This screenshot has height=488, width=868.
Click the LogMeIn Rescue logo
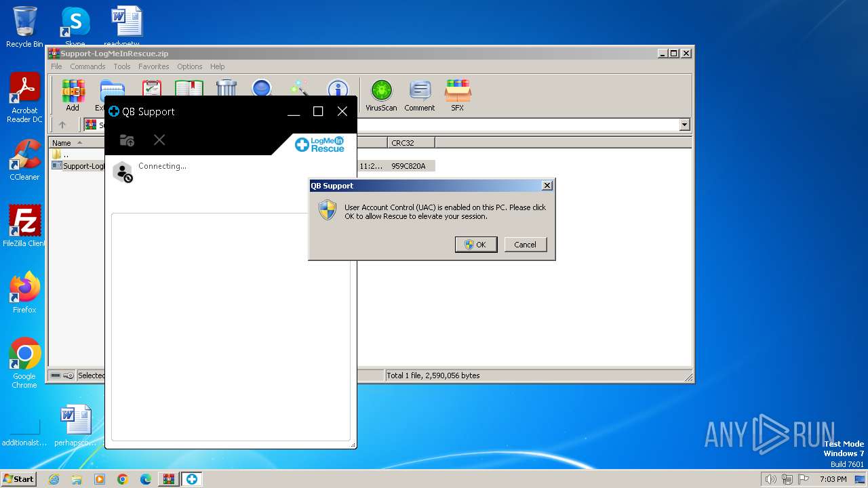(319, 144)
